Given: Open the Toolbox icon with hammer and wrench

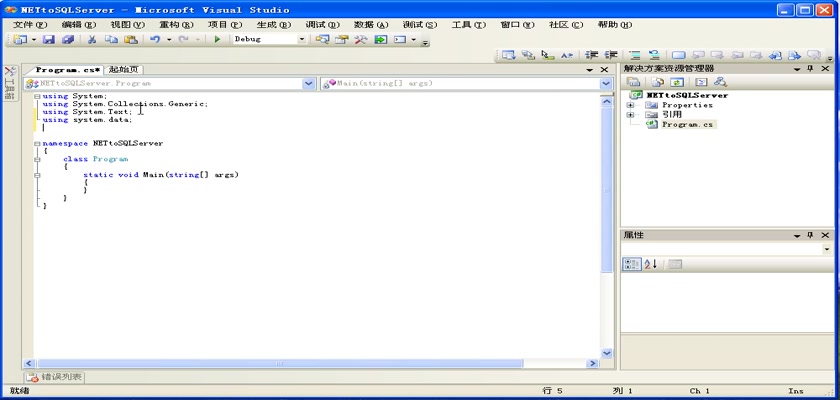Looking at the screenshot, I should [361, 40].
